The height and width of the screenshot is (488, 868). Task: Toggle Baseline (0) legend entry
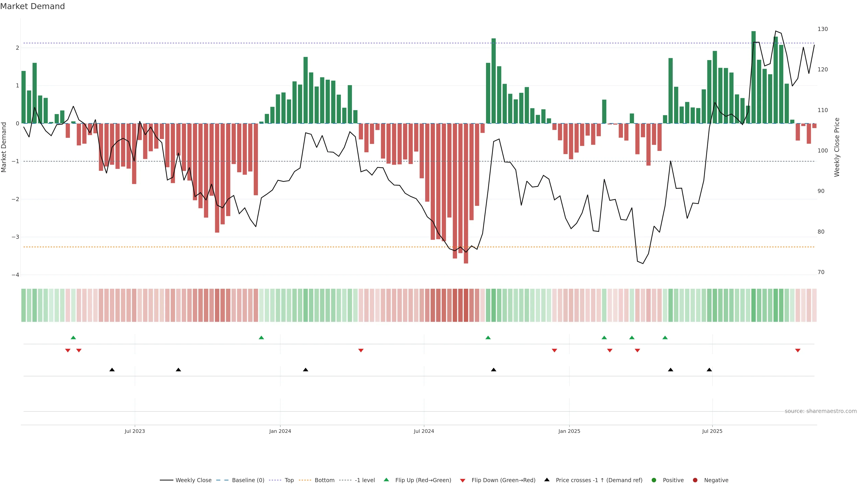point(248,480)
